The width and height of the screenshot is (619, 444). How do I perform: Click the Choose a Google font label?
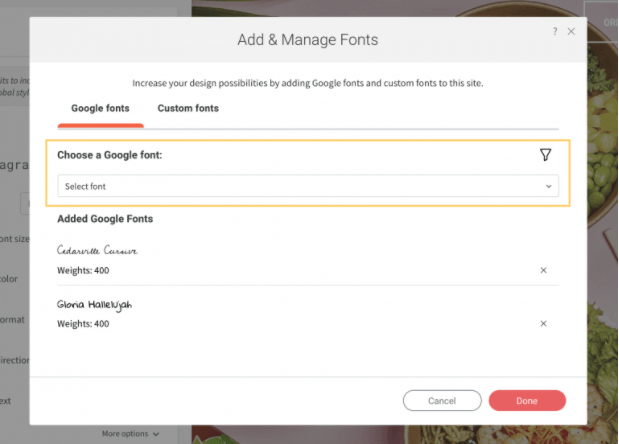point(110,155)
